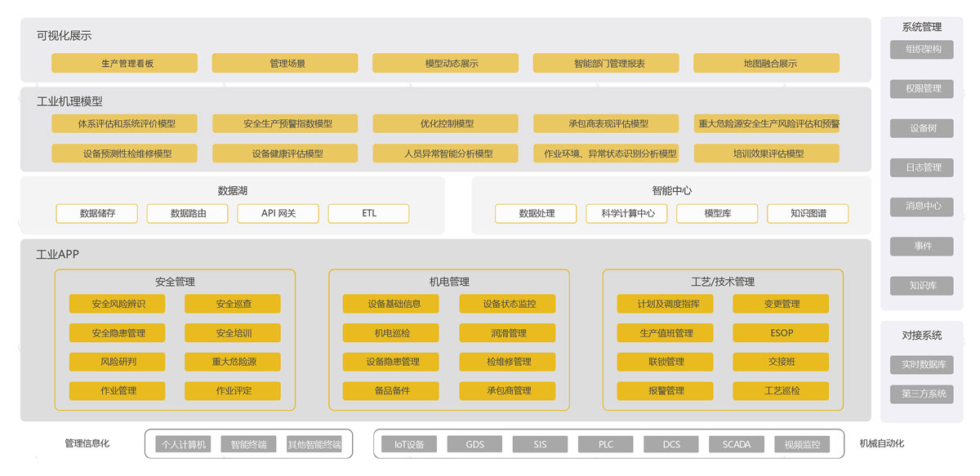Select 培训效果评估模型 in 工业机理模型

pos(766,153)
